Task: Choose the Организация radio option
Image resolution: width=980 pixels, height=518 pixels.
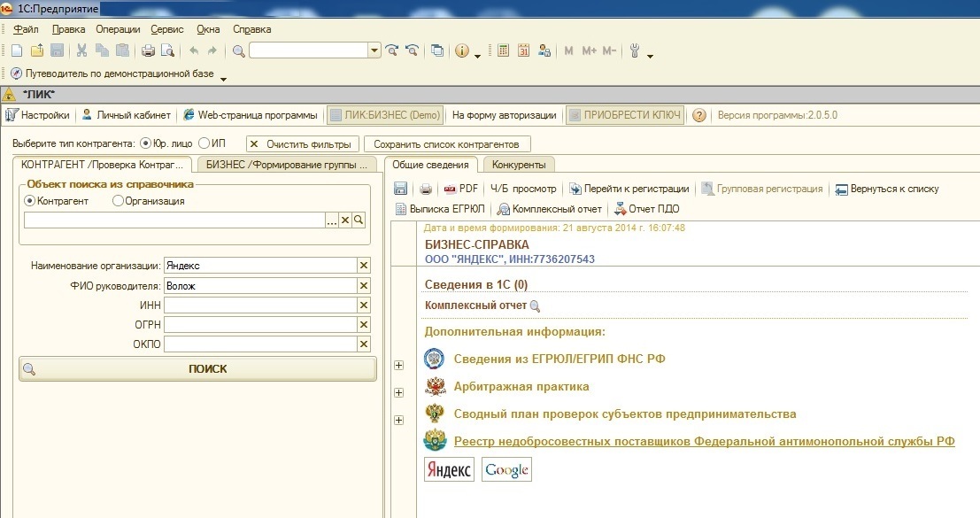Action: [119, 201]
